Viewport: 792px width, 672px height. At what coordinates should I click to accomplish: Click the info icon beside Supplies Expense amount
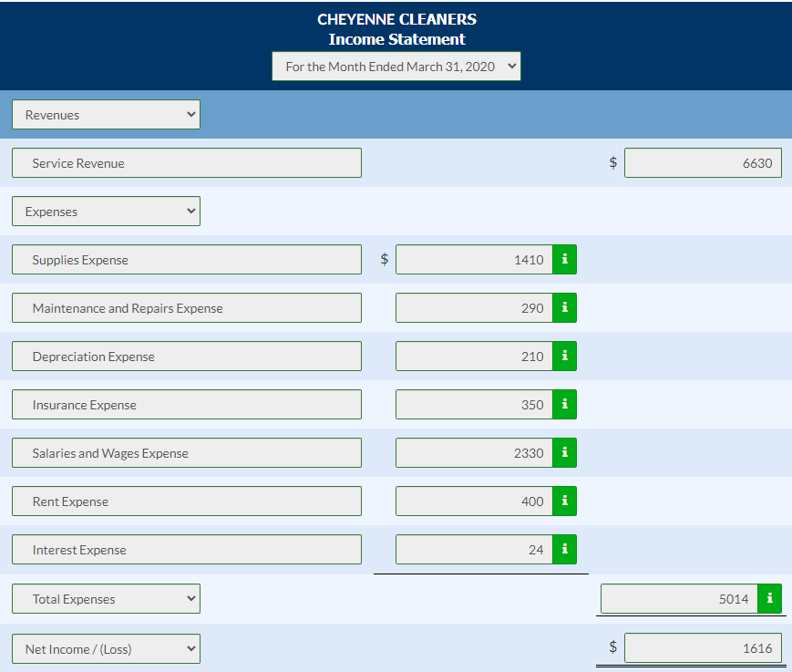point(564,259)
